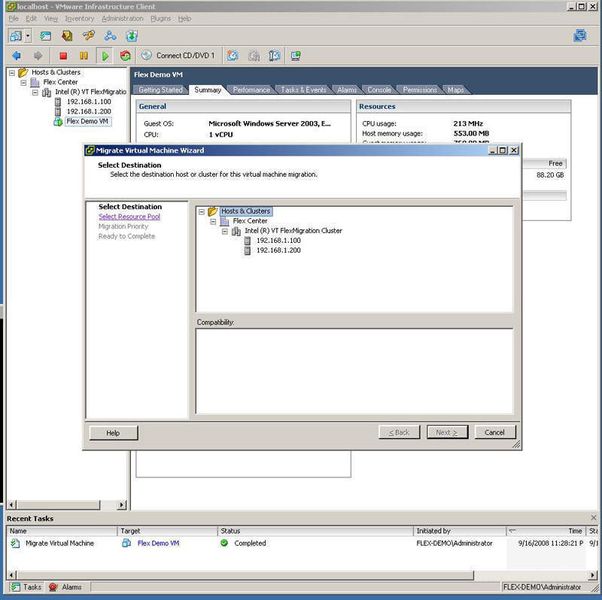Click the revert to snapshot icon
The height and width of the screenshot is (600, 602).
[254, 56]
